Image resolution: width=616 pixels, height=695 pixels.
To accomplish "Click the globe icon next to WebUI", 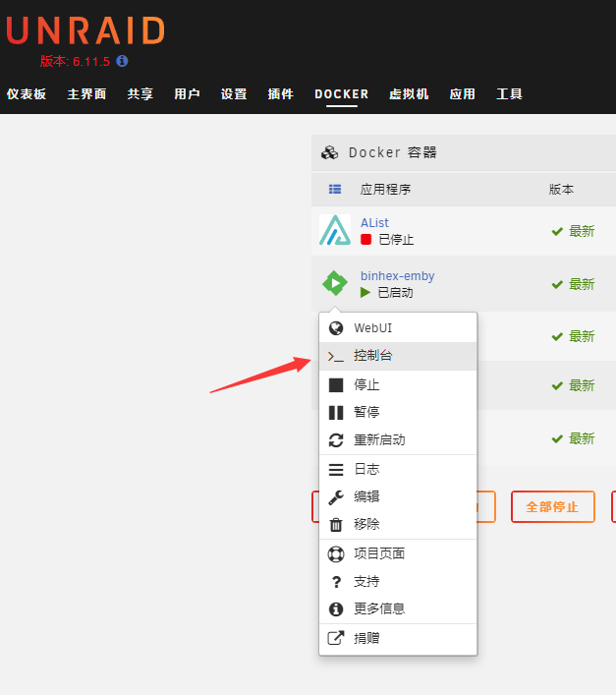I will pos(336,328).
